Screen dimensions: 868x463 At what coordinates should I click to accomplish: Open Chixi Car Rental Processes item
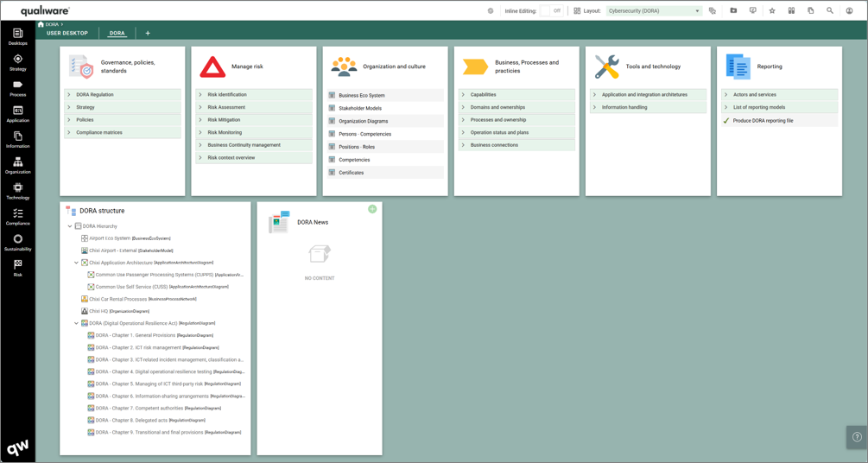[138, 299]
